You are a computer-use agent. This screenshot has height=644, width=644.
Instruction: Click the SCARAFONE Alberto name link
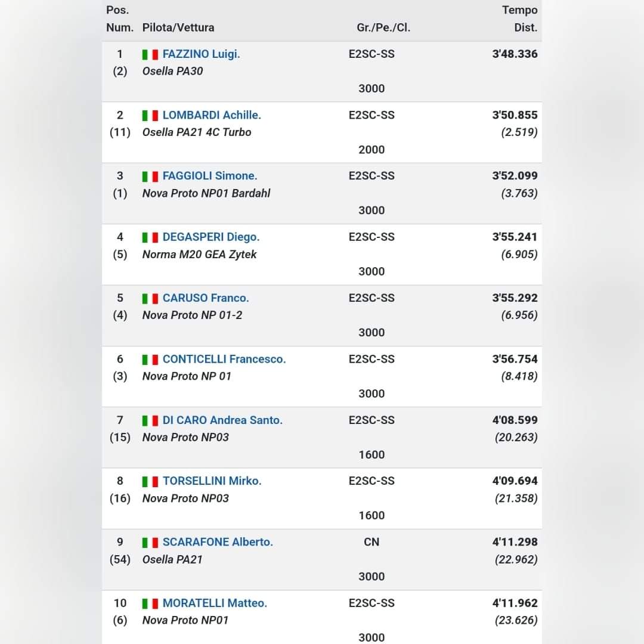[x=218, y=542]
